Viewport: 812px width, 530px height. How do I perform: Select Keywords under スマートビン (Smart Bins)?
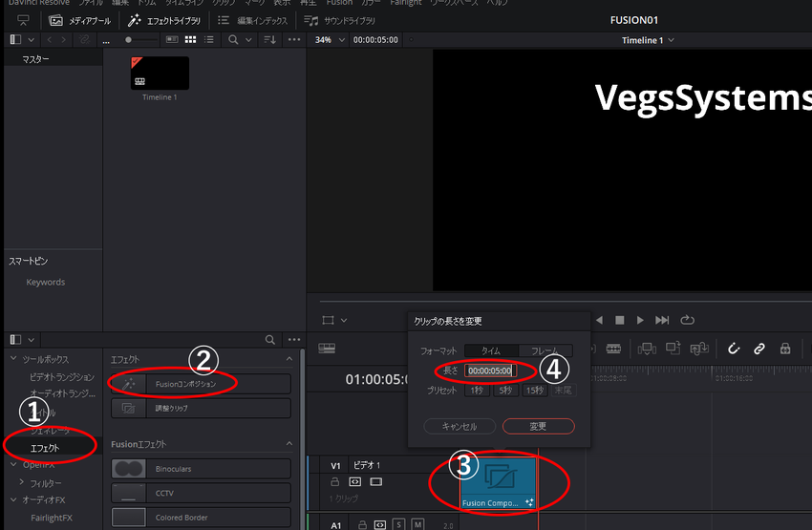46,282
